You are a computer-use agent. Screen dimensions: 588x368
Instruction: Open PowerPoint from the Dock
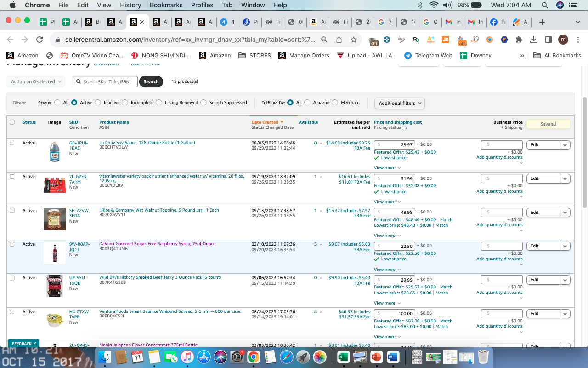pyautogui.click(x=376, y=357)
